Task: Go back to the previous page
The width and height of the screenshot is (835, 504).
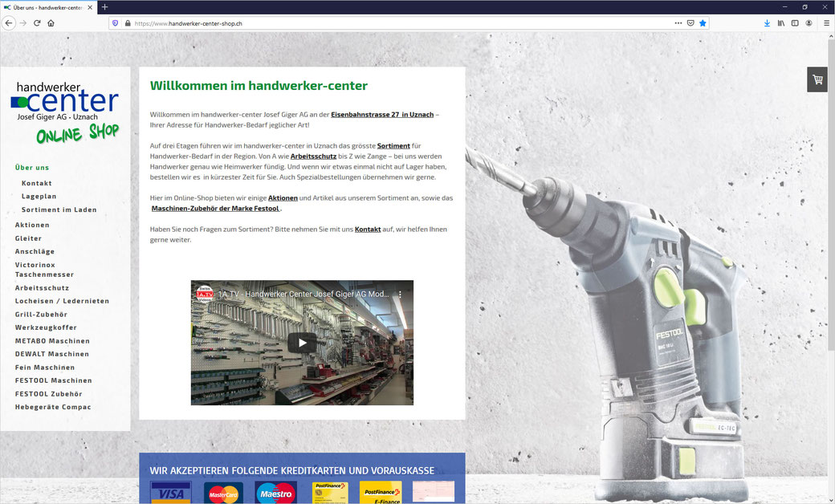Action: (9, 23)
